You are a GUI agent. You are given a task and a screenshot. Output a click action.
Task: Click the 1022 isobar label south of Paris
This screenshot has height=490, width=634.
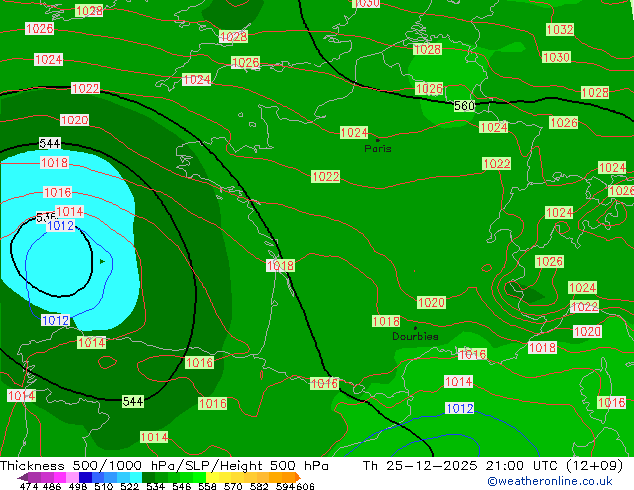click(x=325, y=177)
